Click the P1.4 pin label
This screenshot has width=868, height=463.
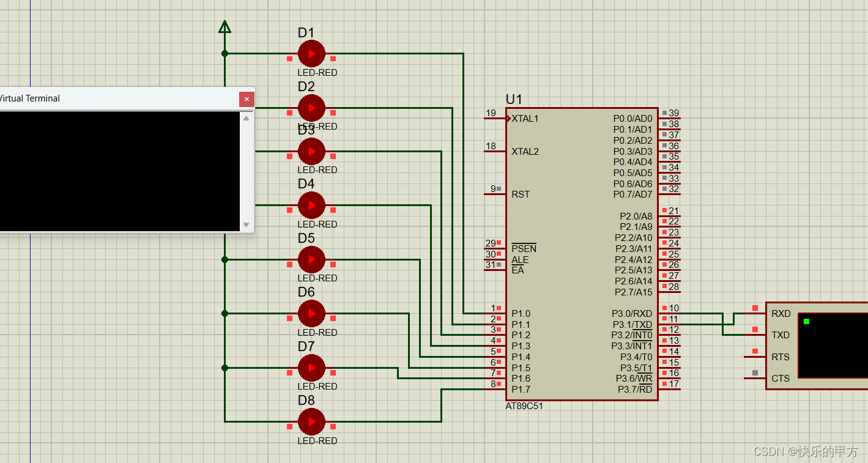click(x=521, y=357)
